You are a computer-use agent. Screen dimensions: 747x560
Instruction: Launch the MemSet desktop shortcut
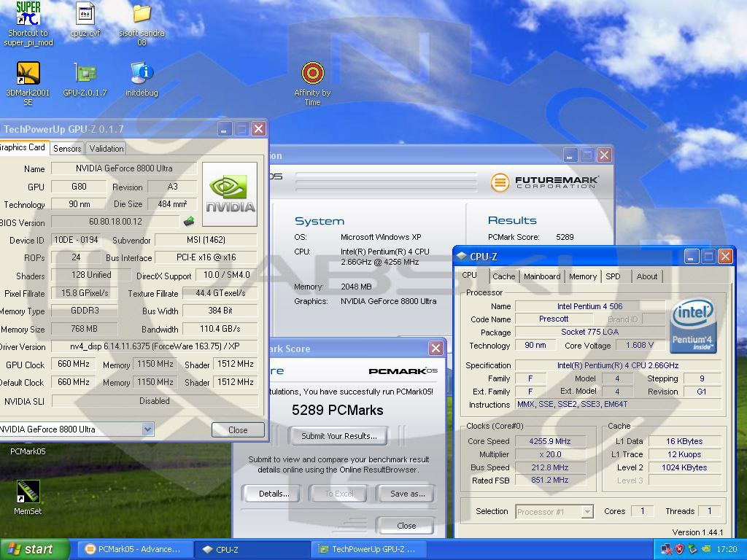coord(28,497)
